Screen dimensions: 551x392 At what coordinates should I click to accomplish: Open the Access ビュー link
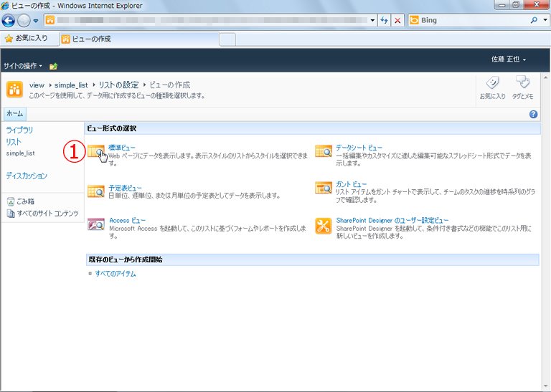click(127, 221)
